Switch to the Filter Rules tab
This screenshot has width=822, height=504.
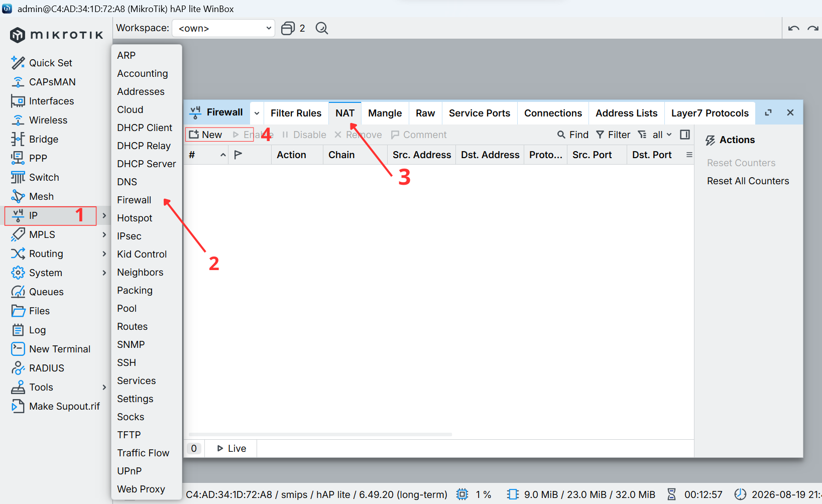pyautogui.click(x=296, y=113)
